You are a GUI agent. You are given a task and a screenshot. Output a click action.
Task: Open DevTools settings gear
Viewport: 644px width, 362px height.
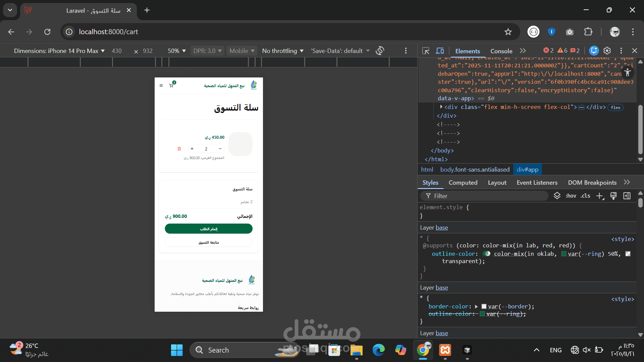click(607, 51)
